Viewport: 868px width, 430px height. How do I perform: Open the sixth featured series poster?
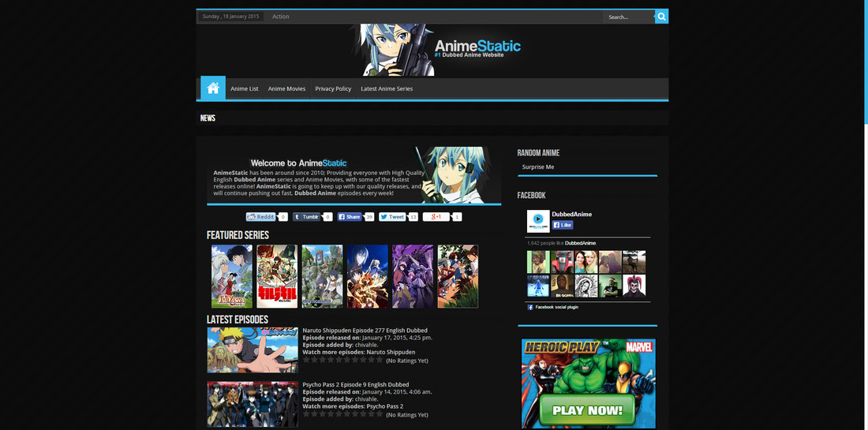pos(458,276)
